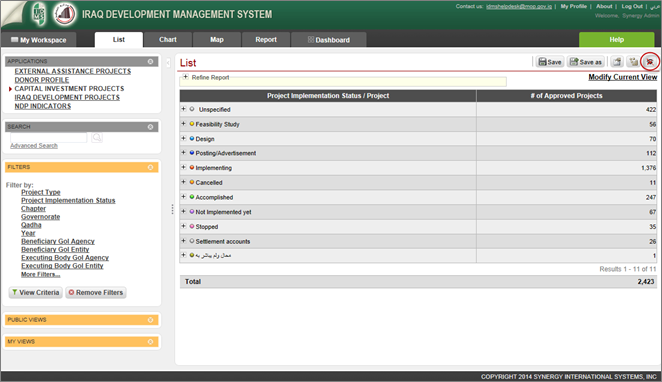
Task: Click the pink Stopped status dot
Action: click(x=192, y=226)
